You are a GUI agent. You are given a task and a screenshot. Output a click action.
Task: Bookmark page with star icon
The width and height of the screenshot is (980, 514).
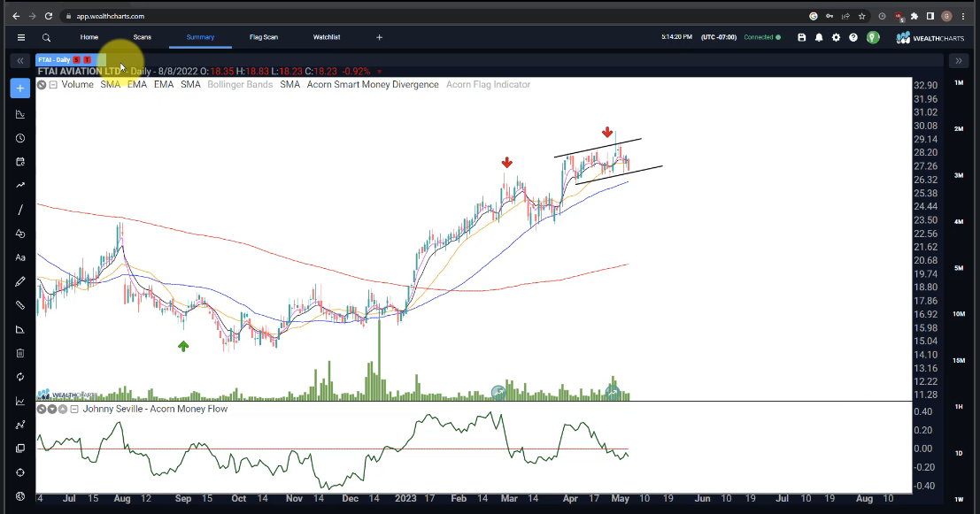[862, 16]
